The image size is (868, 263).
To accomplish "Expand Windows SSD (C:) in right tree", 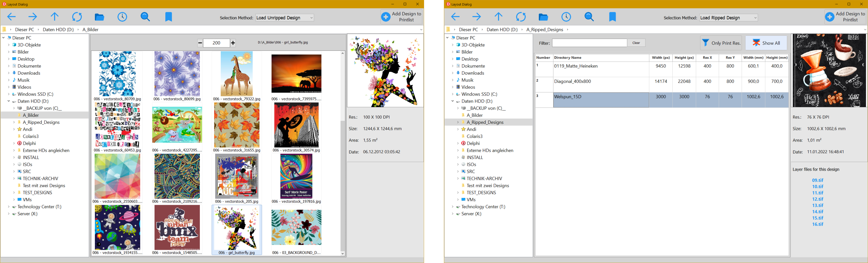I will (x=452, y=94).
